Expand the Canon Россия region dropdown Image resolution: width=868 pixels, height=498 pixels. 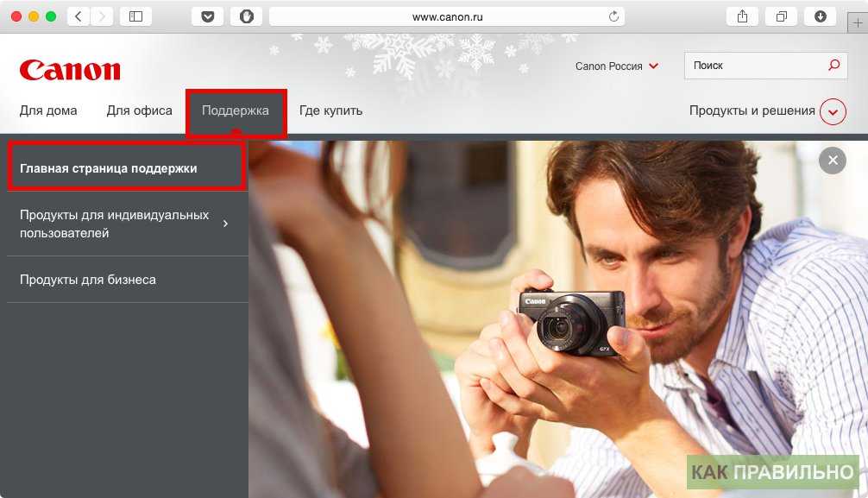click(x=653, y=66)
